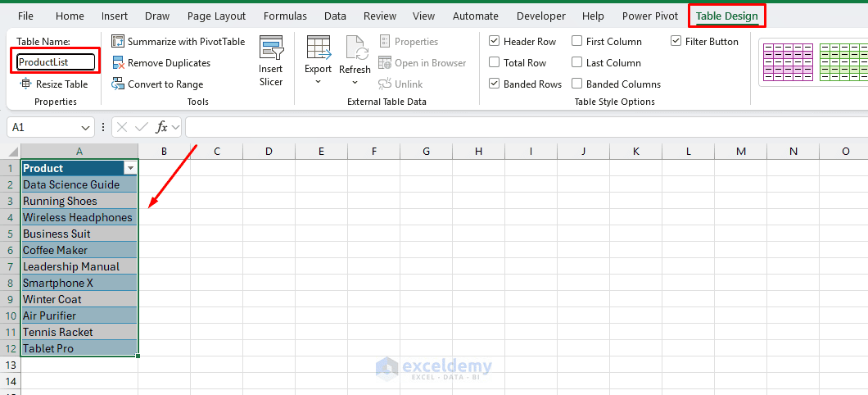
Task: Open the File tab
Action: tap(25, 16)
